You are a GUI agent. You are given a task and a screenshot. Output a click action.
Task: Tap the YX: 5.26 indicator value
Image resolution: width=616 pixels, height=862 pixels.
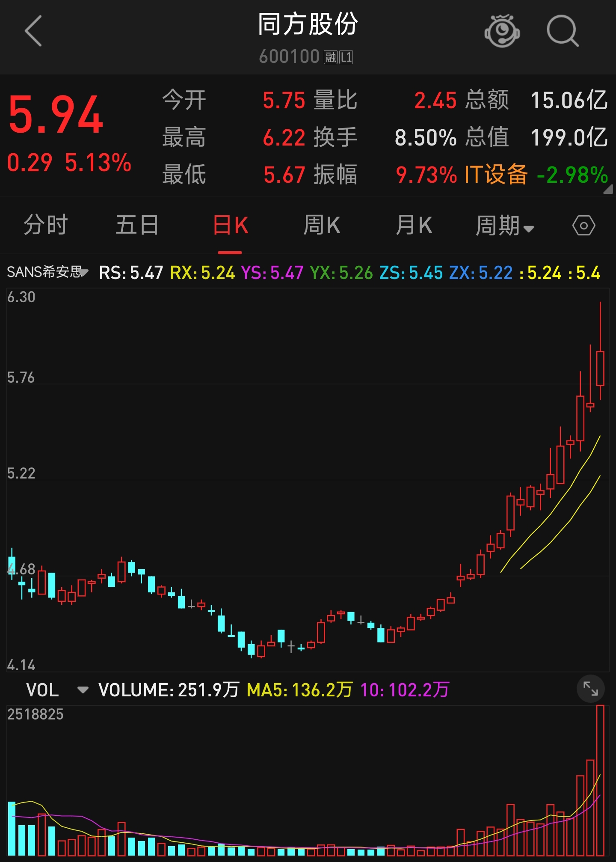[x=341, y=273]
